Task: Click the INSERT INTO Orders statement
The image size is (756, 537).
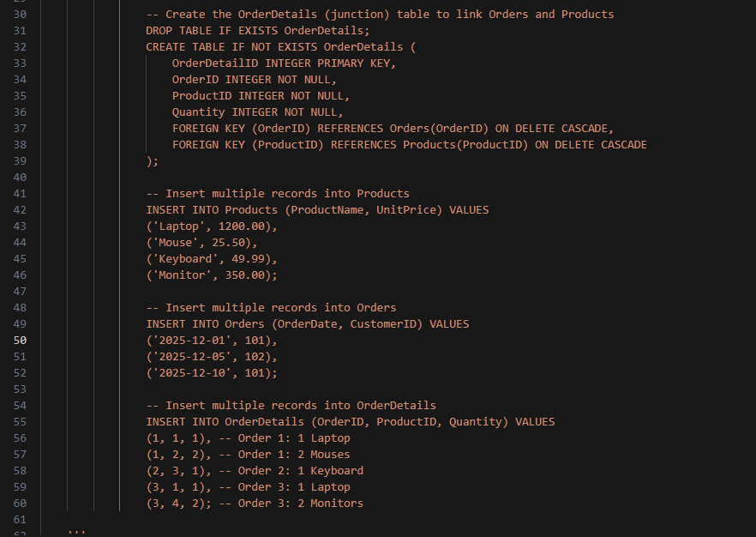Action: pos(307,324)
